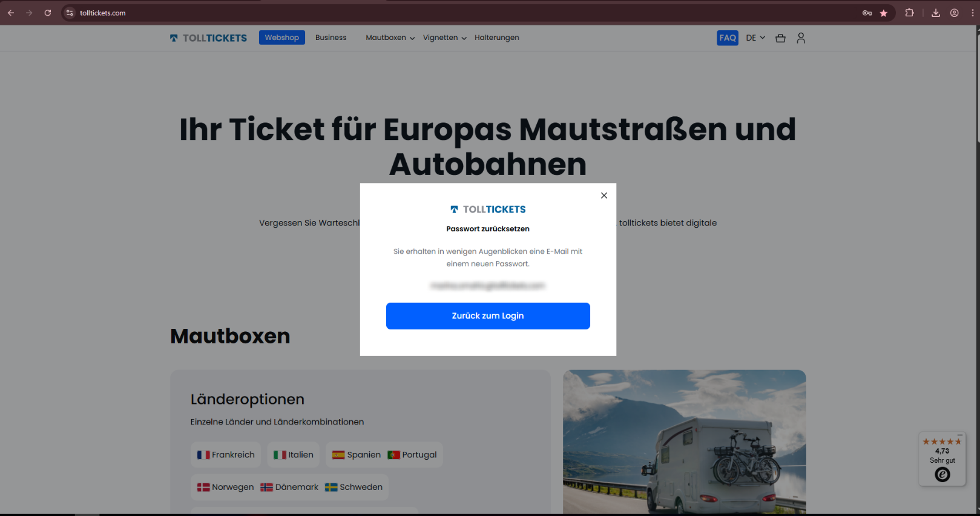Click the Tolltickets logo in header
This screenshot has height=516, width=980.
pyautogui.click(x=208, y=38)
